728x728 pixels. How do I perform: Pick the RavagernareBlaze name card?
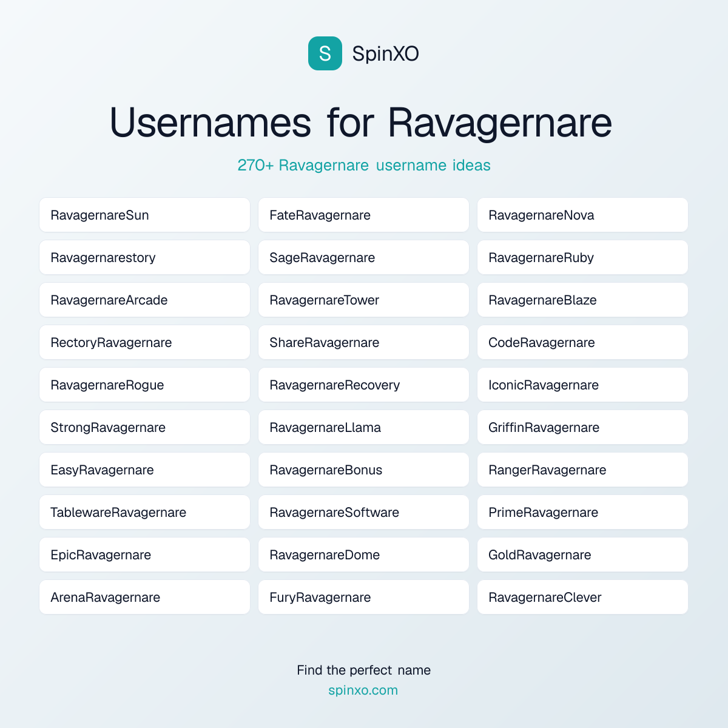[x=582, y=300]
